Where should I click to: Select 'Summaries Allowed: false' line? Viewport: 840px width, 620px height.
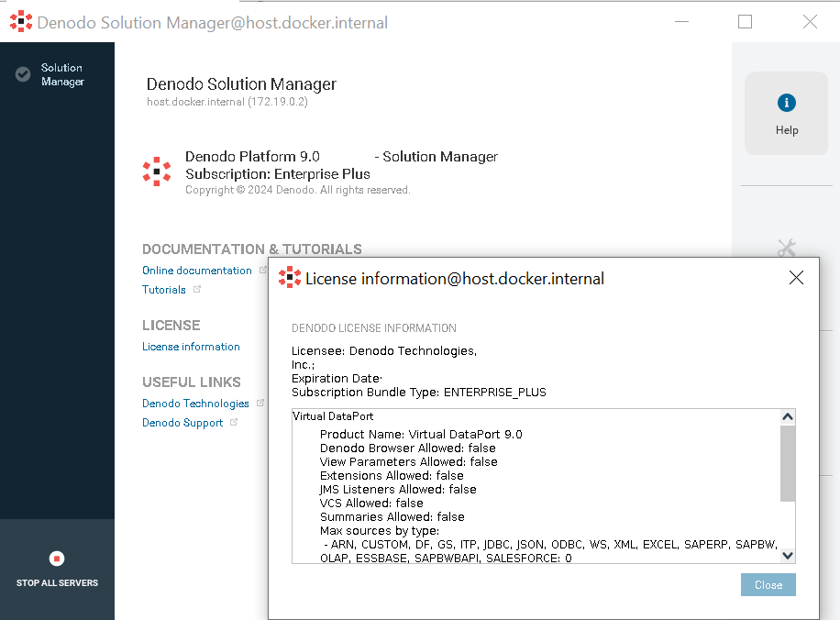coord(392,517)
